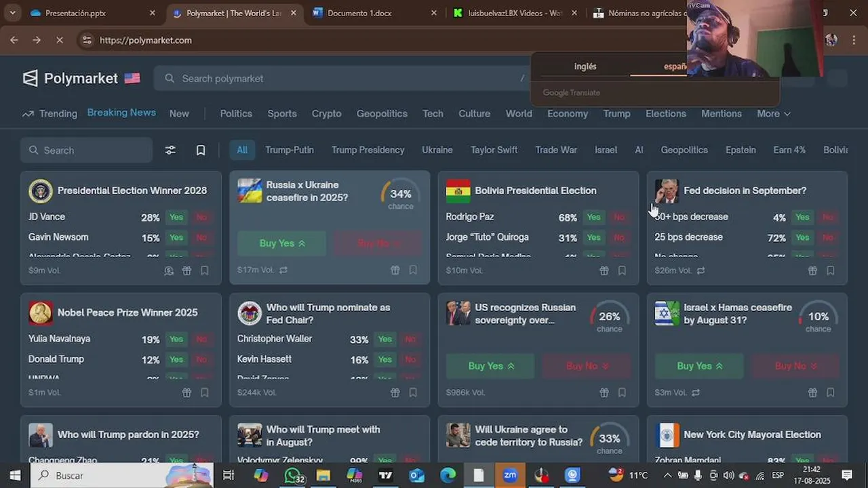Open the Crypto category
The image size is (868, 488).
327,114
